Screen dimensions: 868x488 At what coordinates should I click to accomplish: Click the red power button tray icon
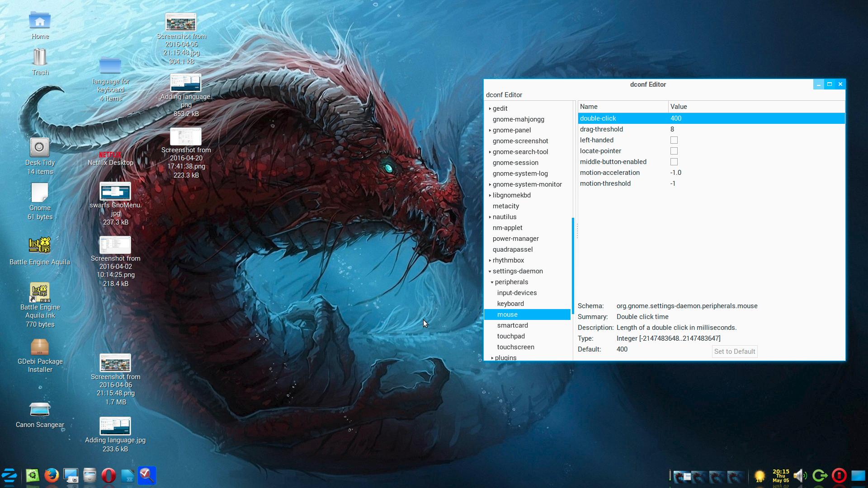tap(839, 475)
